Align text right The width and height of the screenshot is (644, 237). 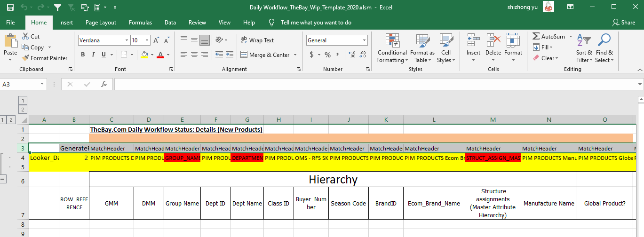click(x=205, y=55)
